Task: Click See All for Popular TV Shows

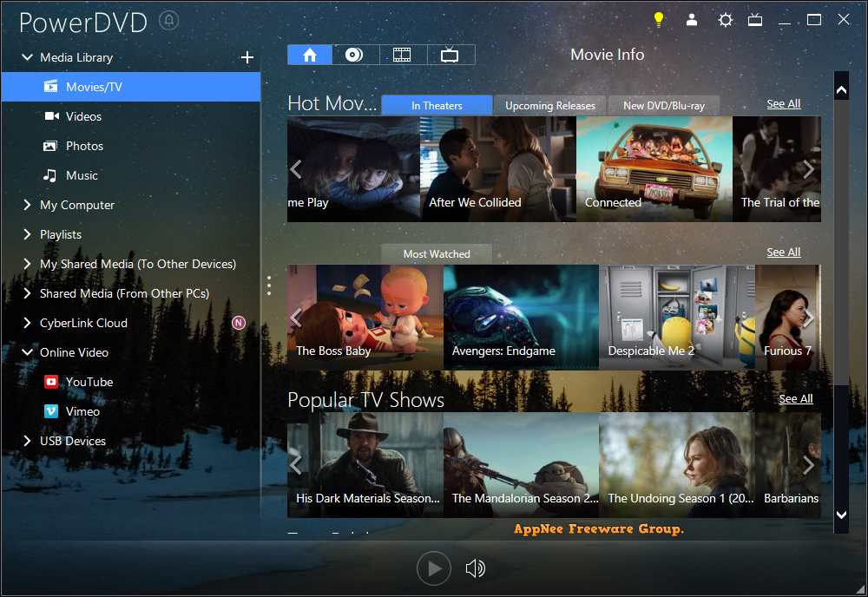Action: click(795, 399)
